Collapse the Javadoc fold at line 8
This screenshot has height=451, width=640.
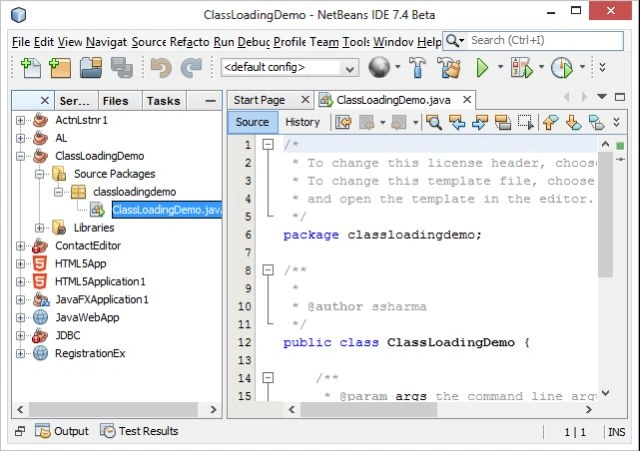click(268, 270)
